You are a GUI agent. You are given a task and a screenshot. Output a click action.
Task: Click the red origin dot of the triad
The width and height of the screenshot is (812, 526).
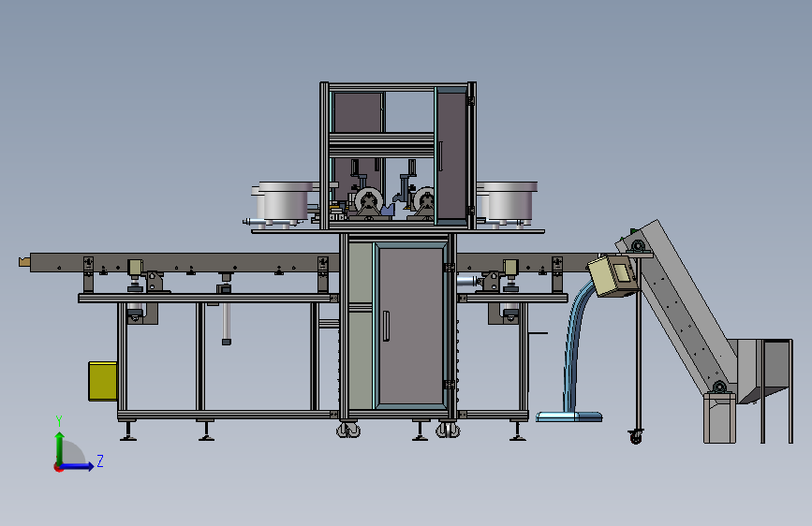tap(58, 468)
